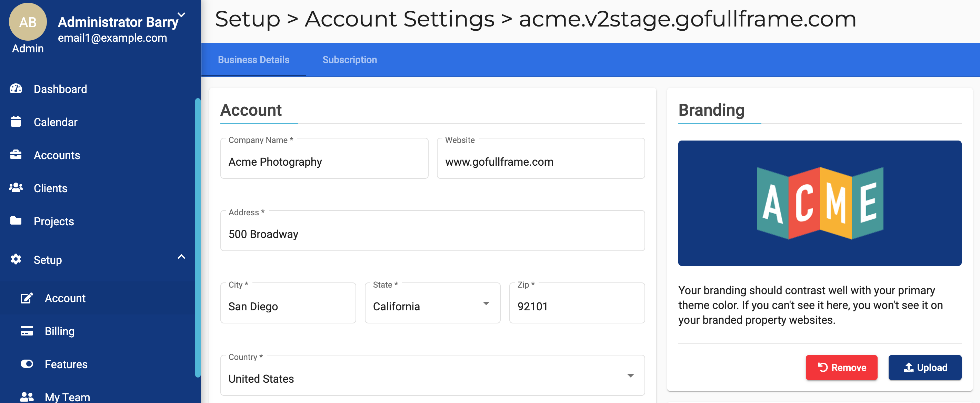The width and height of the screenshot is (980, 403).
Task: Focus the Company Name field
Action: click(x=324, y=158)
